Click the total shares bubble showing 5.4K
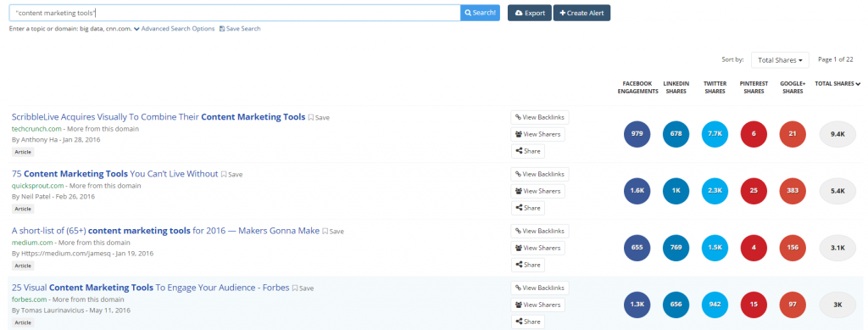868x330 pixels. 837,191
